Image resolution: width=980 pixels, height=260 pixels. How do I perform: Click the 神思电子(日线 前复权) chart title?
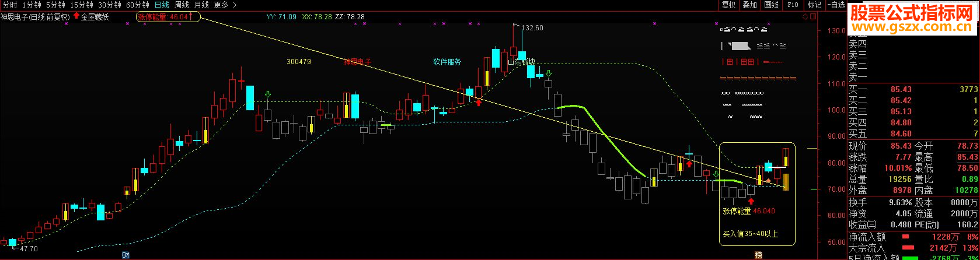[x=35, y=17]
